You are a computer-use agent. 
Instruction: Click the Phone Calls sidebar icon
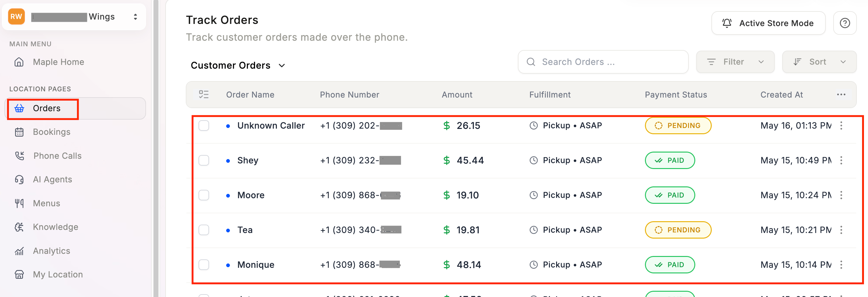(20, 156)
